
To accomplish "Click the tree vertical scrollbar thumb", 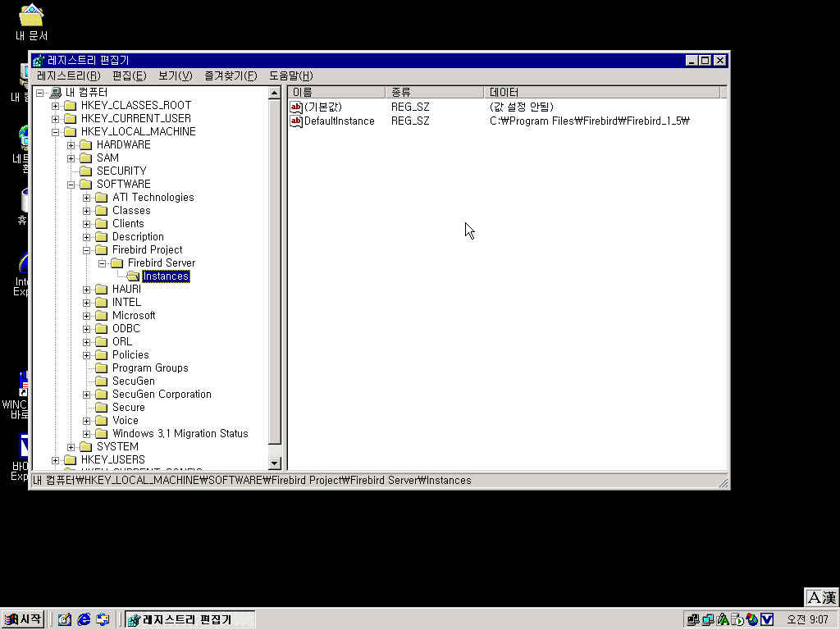I will [x=274, y=272].
